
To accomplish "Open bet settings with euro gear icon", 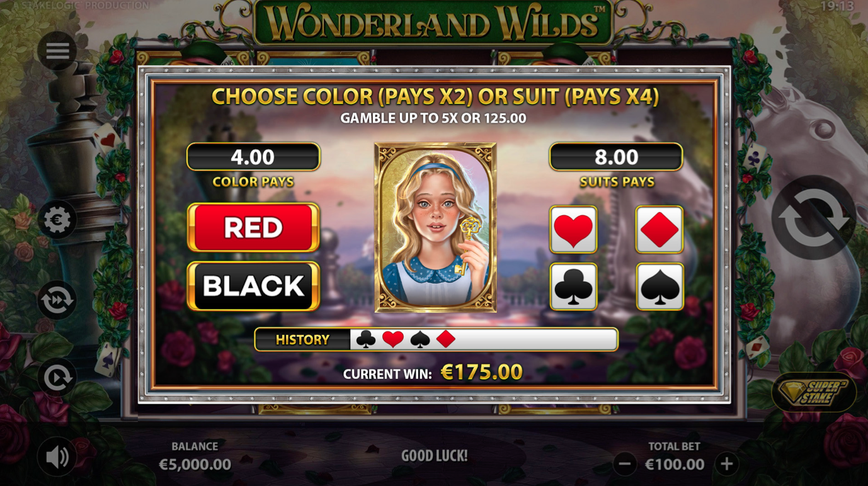I will 57,220.
